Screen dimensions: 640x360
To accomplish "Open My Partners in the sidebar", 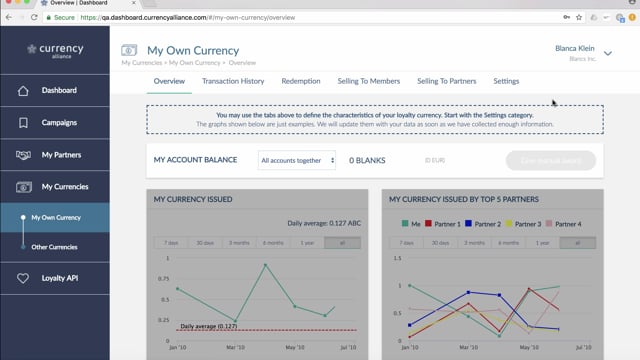I will click(55, 155).
